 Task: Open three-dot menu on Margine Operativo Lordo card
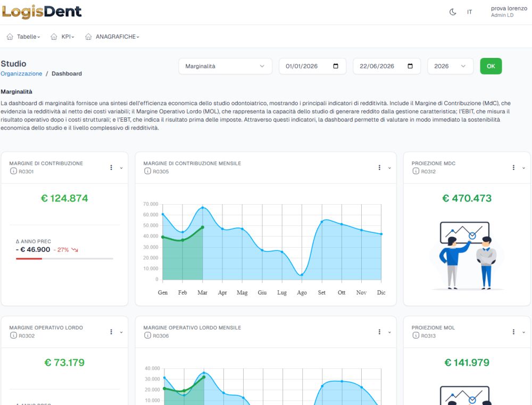tap(111, 332)
